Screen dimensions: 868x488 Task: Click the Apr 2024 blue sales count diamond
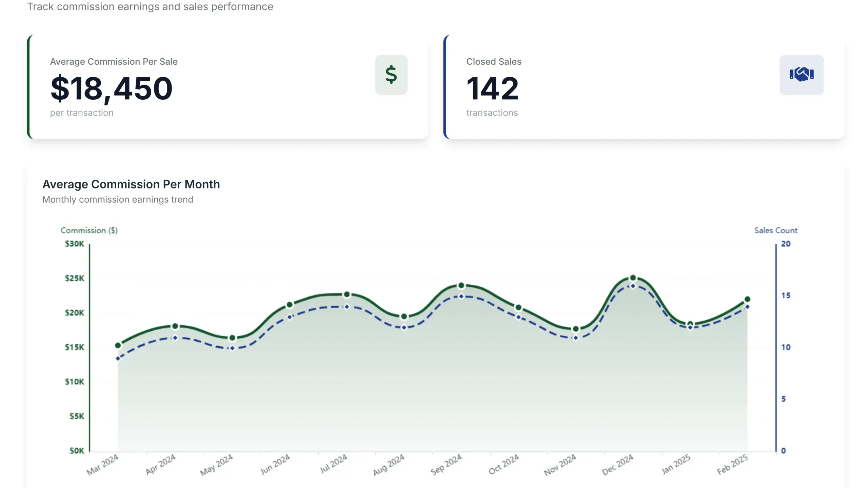pyautogui.click(x=175, y=338)
